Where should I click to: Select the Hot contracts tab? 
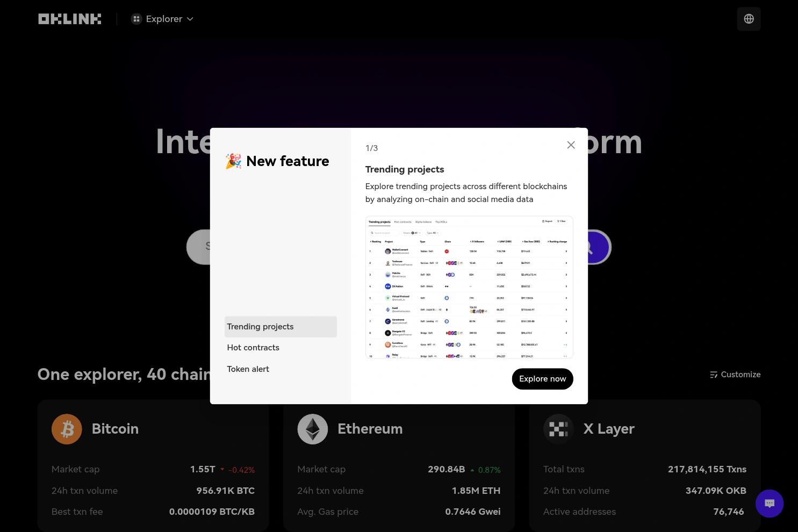pos(281,348)
